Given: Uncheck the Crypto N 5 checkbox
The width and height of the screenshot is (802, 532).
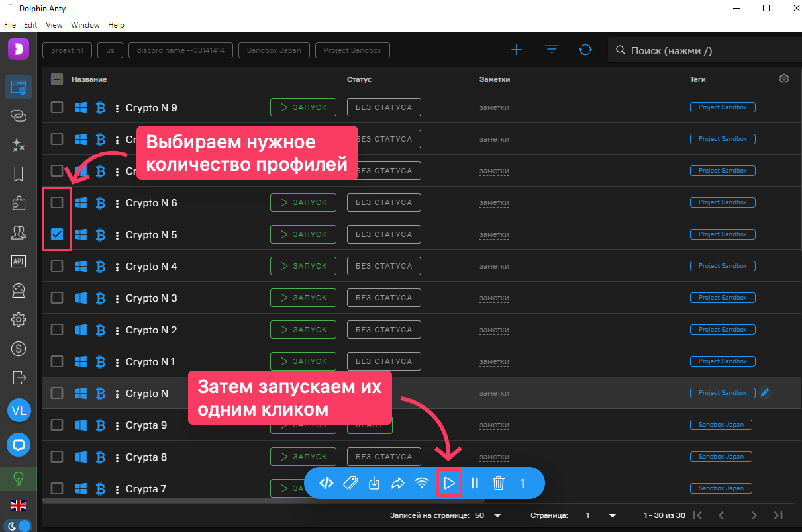Looking at the screenshot, I should click(56, 234).
